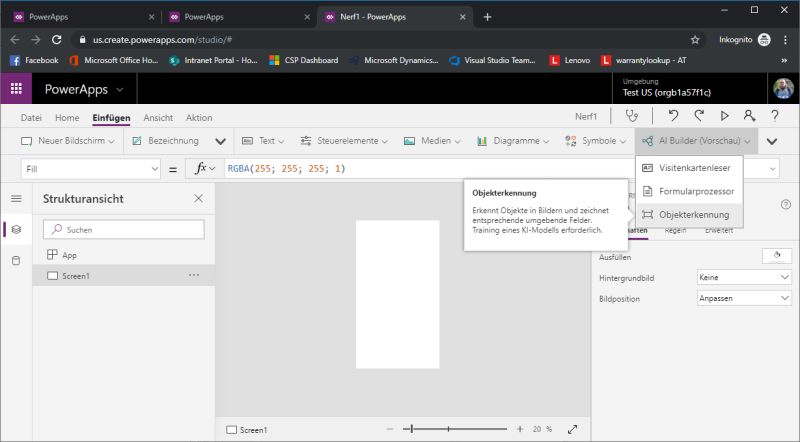Viewport: 800px width, 442px height.
Task: Open the Facebook bookmark
Action: tap(34, 60)
